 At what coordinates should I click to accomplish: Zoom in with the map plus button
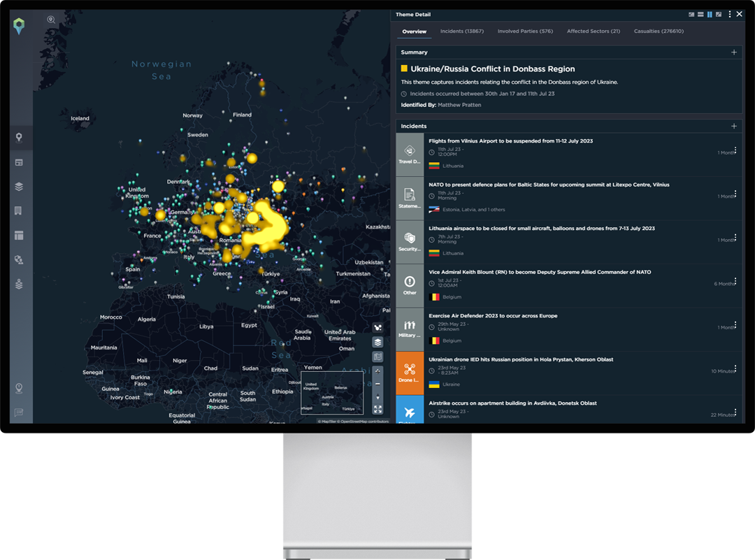378,371
